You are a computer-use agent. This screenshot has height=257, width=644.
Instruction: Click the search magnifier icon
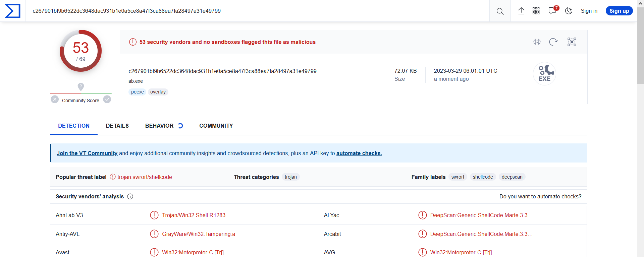pos(500,11)
